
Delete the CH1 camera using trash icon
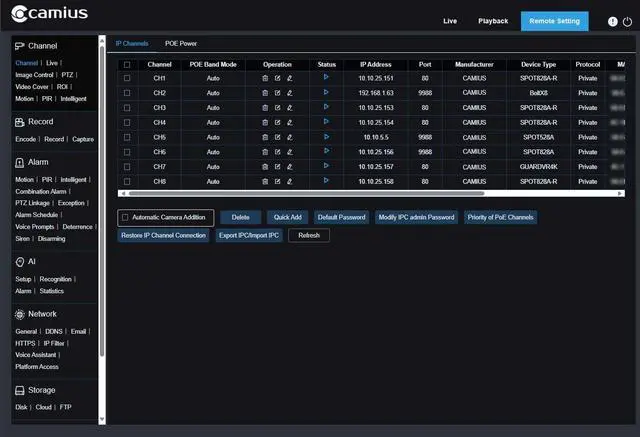pyautogui.click(x=265, y=78)
